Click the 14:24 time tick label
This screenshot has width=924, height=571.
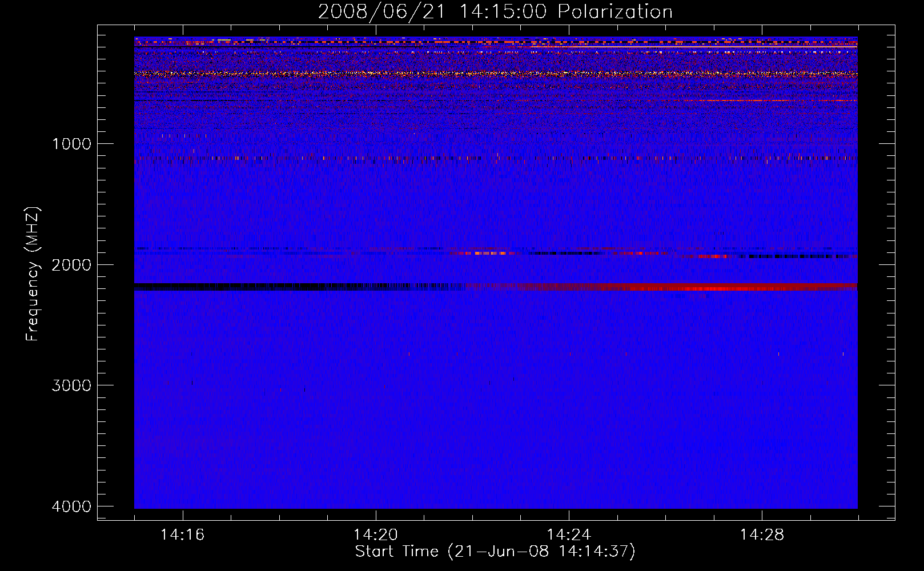[569, 535]
